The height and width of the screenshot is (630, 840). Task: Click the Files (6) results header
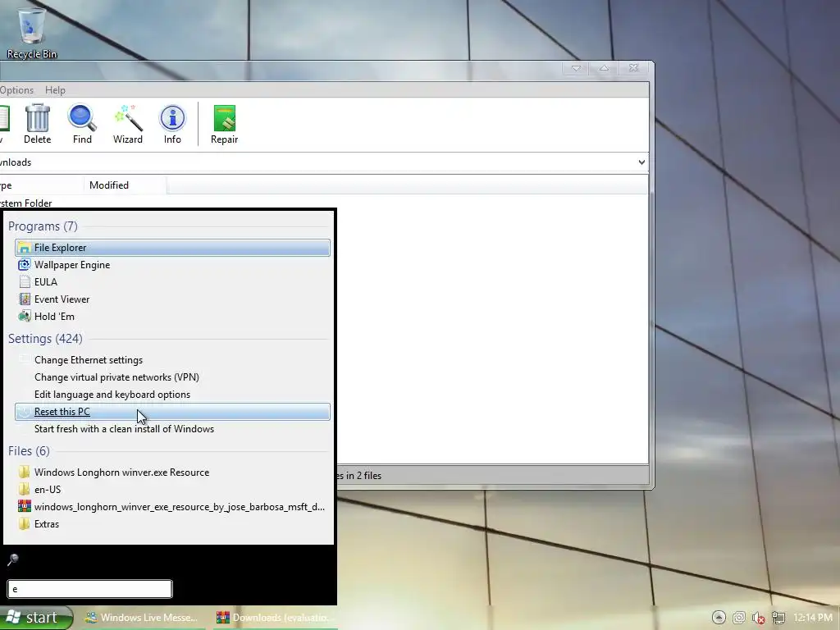(x=29, y=451)
